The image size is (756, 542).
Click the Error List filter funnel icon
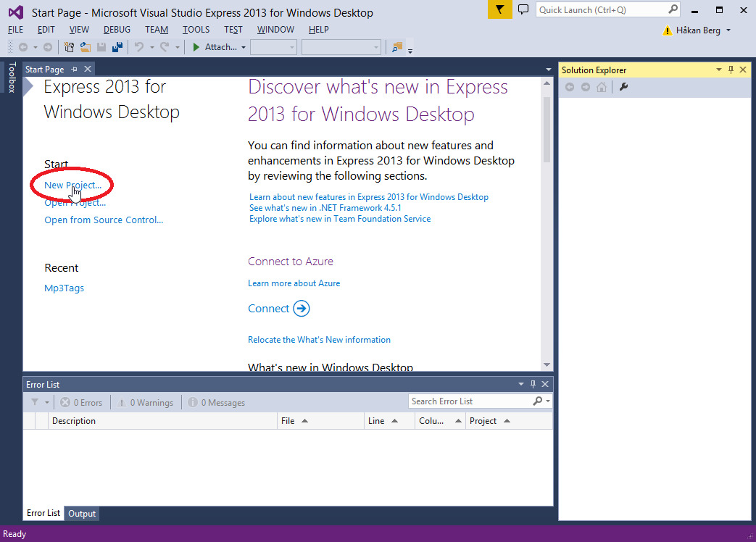coord(35,402)
